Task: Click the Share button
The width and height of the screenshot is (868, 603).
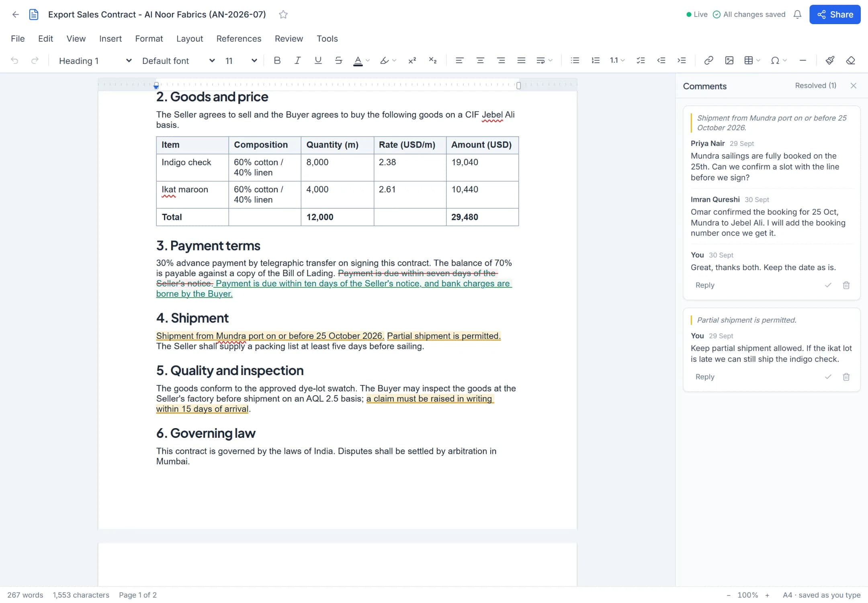Action: click(835, 14)
